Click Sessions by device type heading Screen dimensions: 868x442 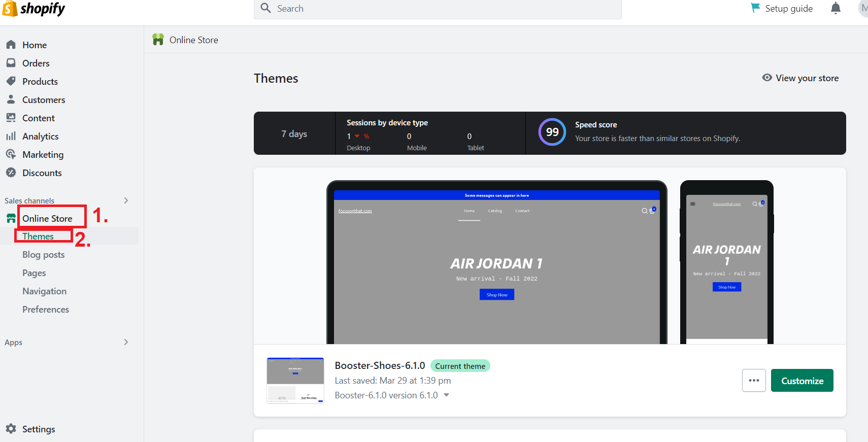(387, 123)
